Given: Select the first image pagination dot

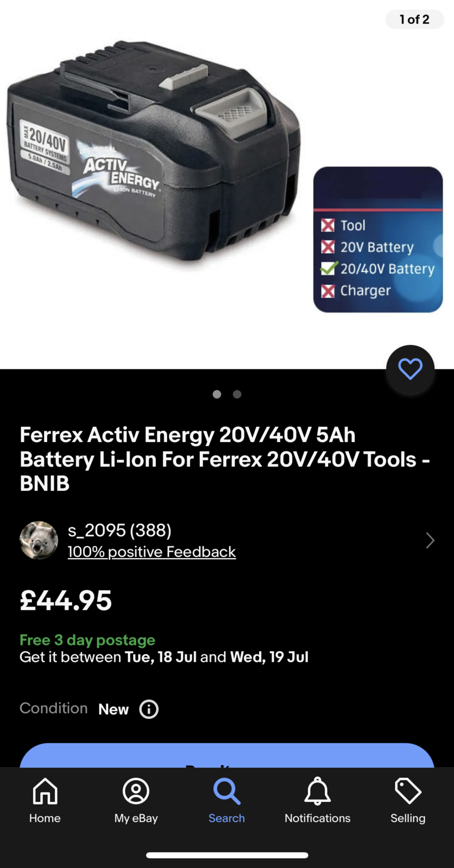Looking at the screenshot, I should (217, 394).
